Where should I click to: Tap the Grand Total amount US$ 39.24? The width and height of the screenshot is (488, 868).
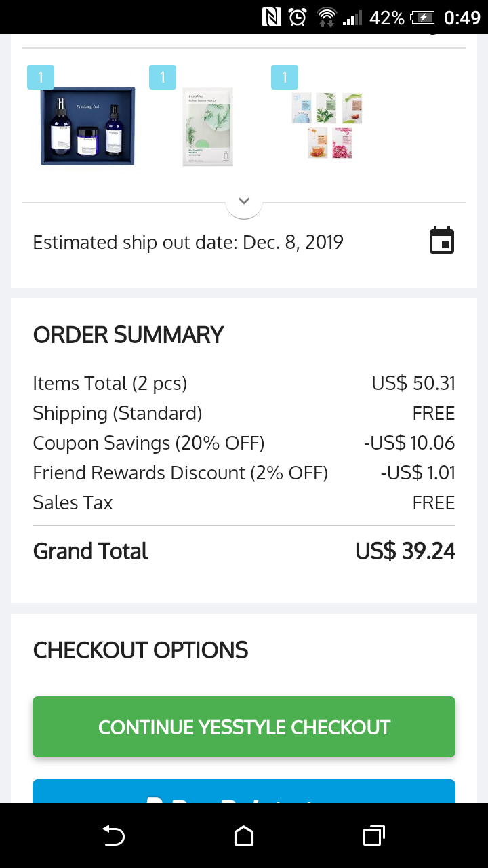coord(405,551)
